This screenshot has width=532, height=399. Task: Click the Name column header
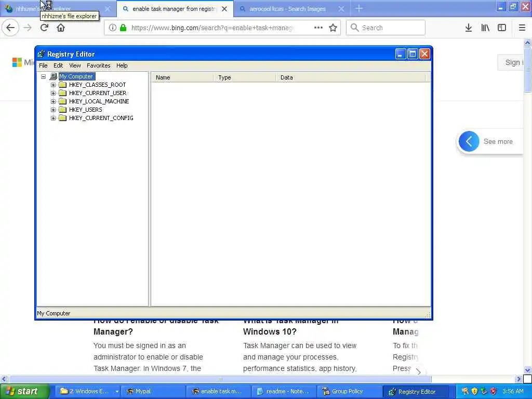click(182, 77)
